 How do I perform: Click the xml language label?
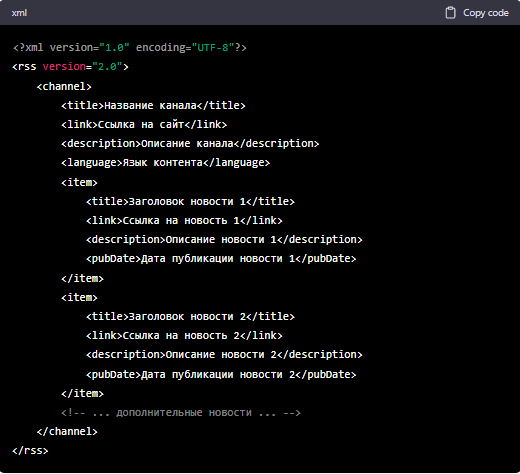tap(19, 13)
